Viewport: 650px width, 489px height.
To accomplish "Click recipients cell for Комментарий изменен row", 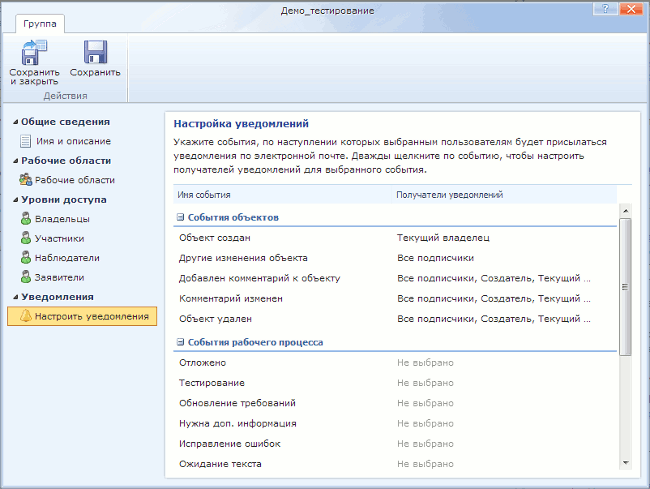I will 494,299.
